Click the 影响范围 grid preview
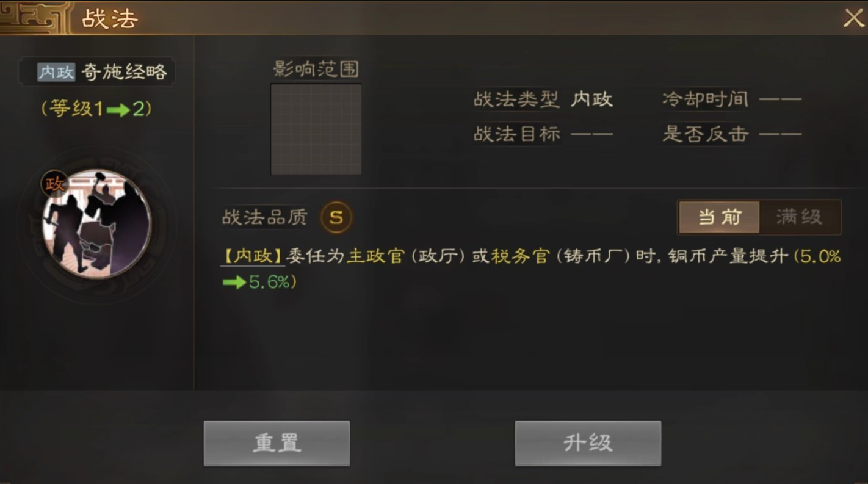The image size is (868, 484). pos(316,129)
